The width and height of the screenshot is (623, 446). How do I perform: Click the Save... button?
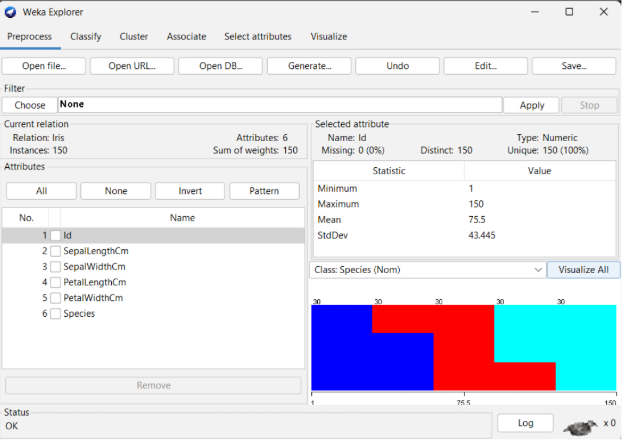574,66
